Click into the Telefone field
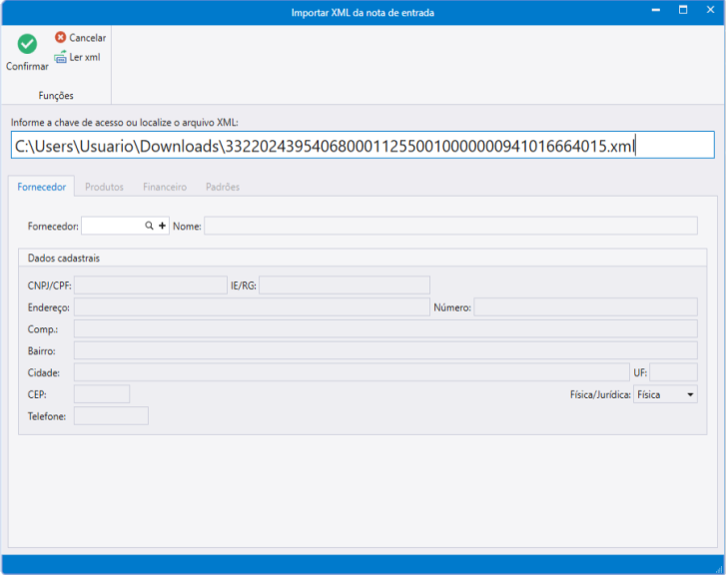The width and height of the screenshot is (728, 575). (x=111, y=416)
